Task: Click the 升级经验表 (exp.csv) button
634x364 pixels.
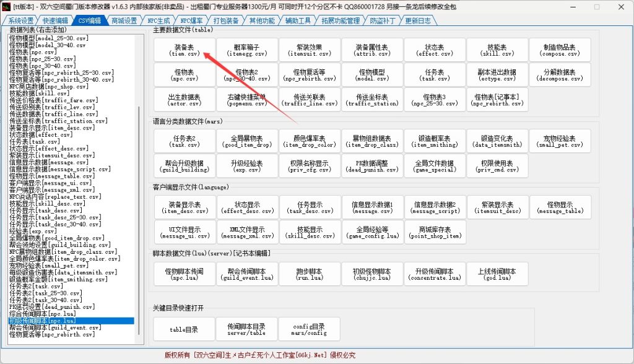Action: pyautogui.click(x=246, y=166)
